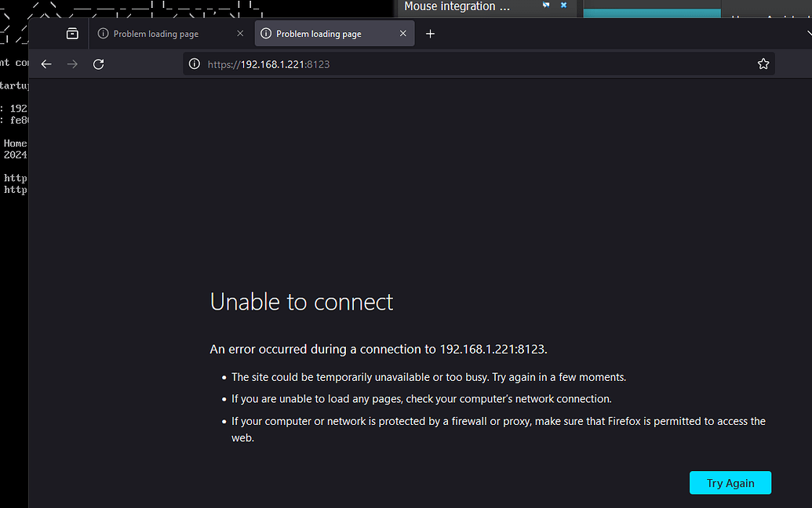Click the release-pointer icon in Mouse integration bar
Image resolution: width=812 pixels, height=508 pixels.
tap(545, 5)
